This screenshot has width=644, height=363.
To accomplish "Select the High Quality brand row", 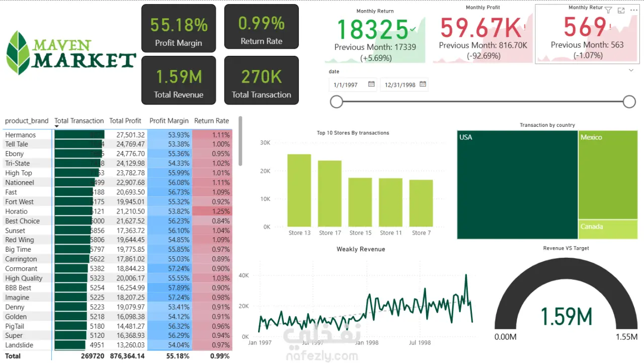I will [x=118, y=278].
